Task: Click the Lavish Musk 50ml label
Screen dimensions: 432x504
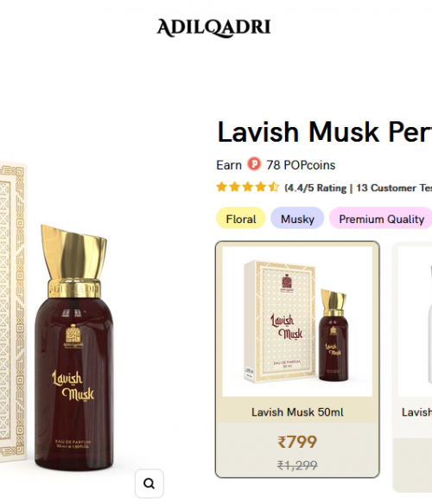Action: pos(297,412)
